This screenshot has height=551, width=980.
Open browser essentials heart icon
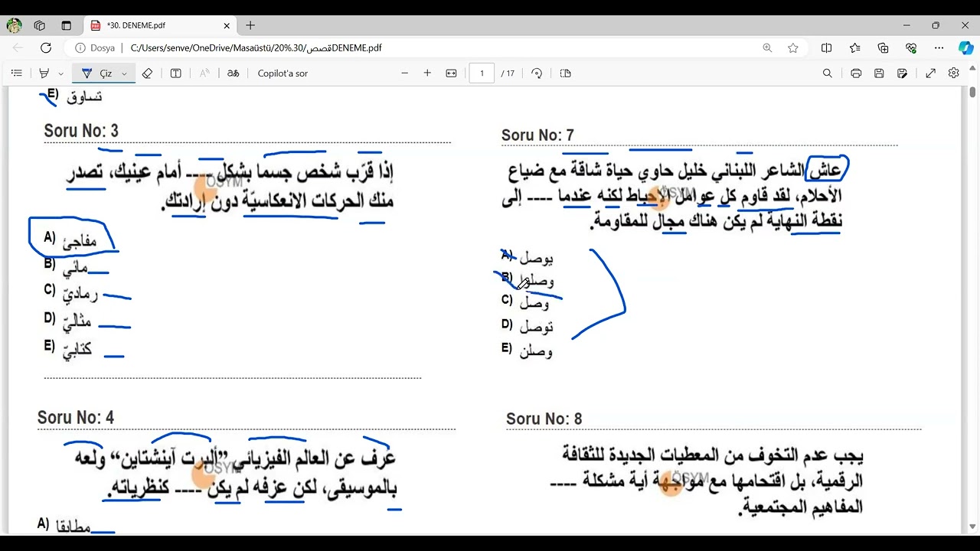click(911, 47)
